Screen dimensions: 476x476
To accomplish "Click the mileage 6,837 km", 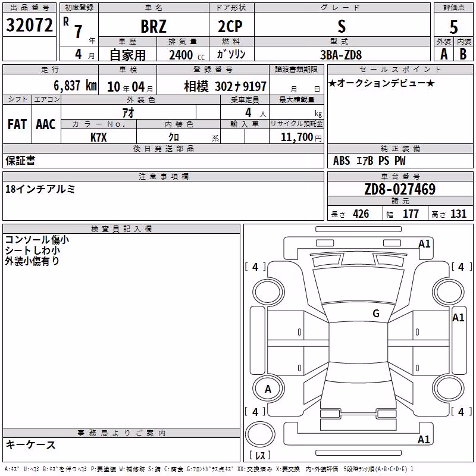I will [76, 85].
